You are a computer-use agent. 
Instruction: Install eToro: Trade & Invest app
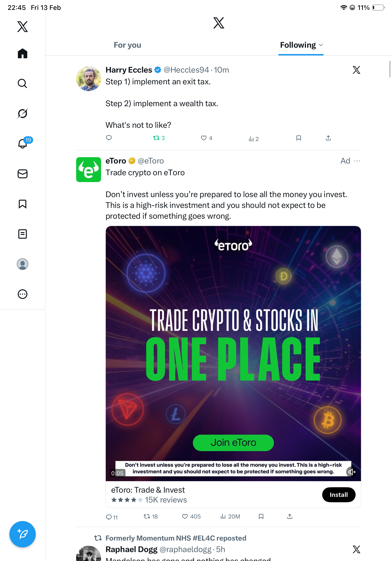coord(338,495)
